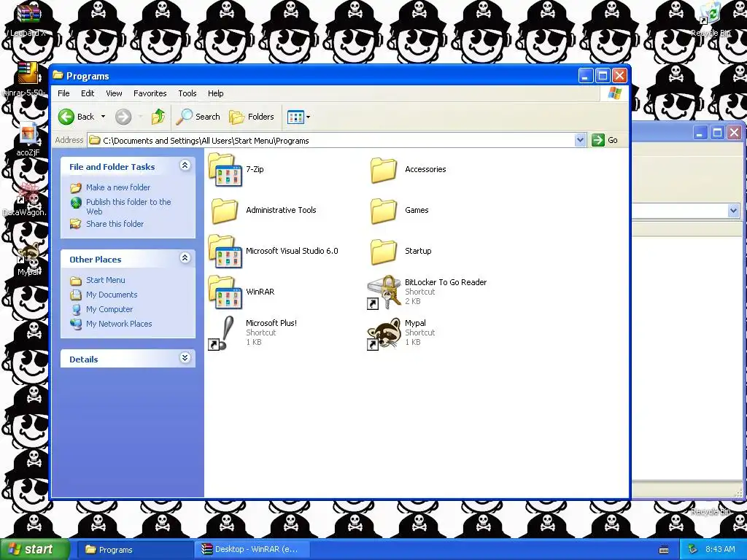Click the system tray network icon
Viewport: 747px width, 560px height.
point(693,550)
